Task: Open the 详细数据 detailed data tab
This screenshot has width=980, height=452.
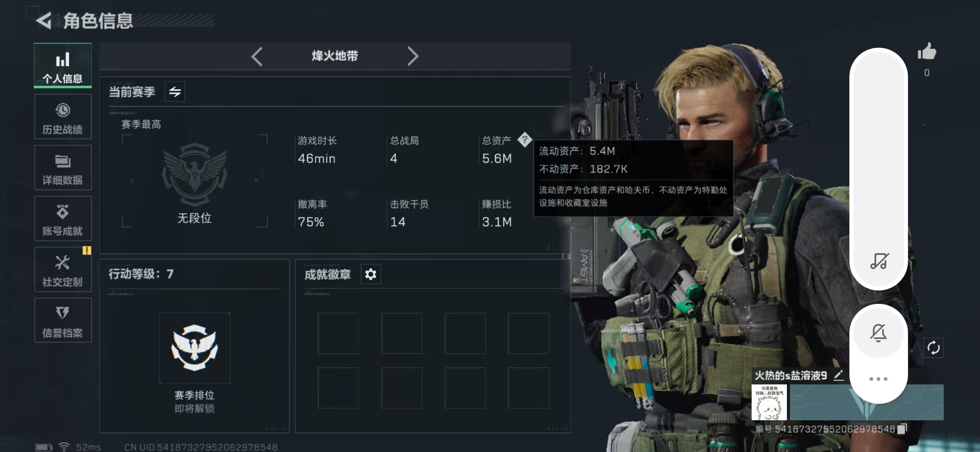Action: pos(63,168)
